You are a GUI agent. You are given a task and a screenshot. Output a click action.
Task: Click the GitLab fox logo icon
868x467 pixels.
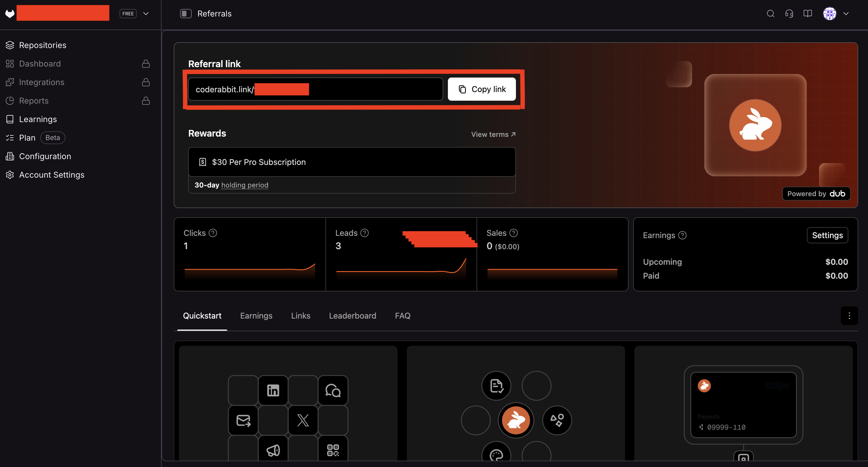[10, 14]
